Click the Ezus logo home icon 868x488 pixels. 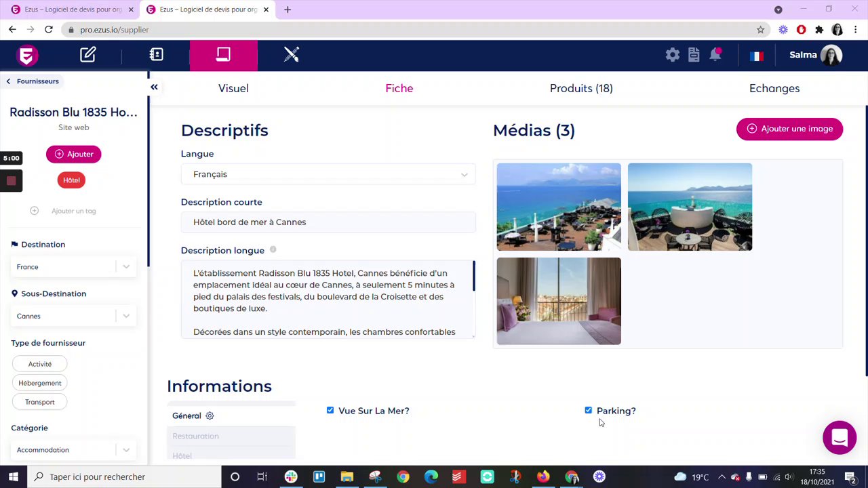coord(27,56)
